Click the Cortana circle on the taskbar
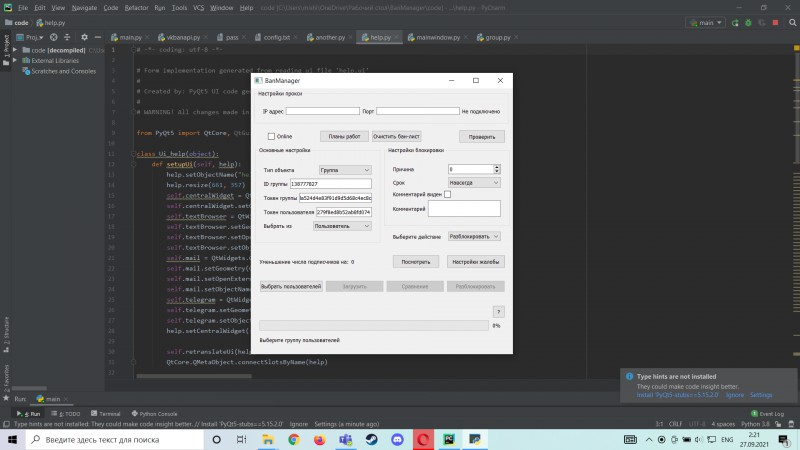Viewport: 800px width, 450px height. coord(216,439)
